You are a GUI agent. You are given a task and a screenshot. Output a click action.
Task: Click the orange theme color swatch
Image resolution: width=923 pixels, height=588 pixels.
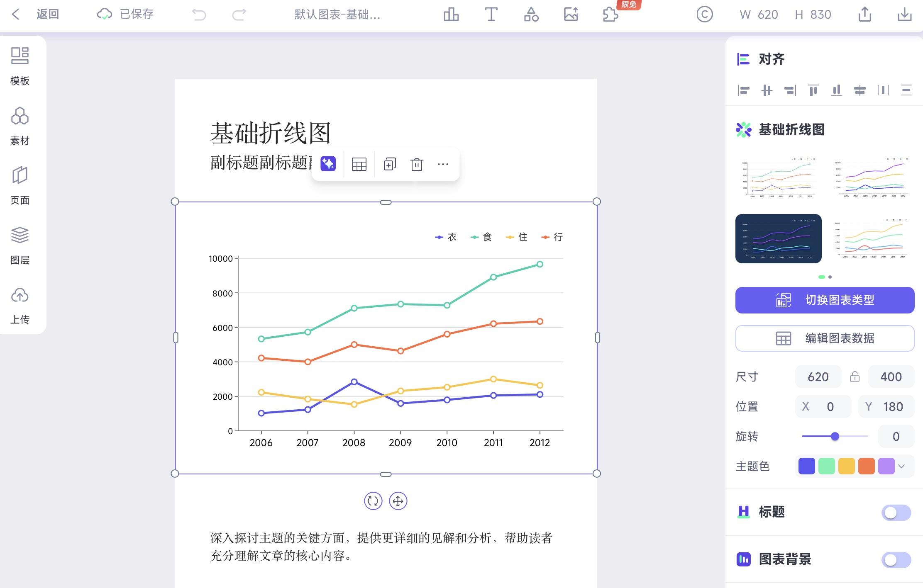coord(866,466)
